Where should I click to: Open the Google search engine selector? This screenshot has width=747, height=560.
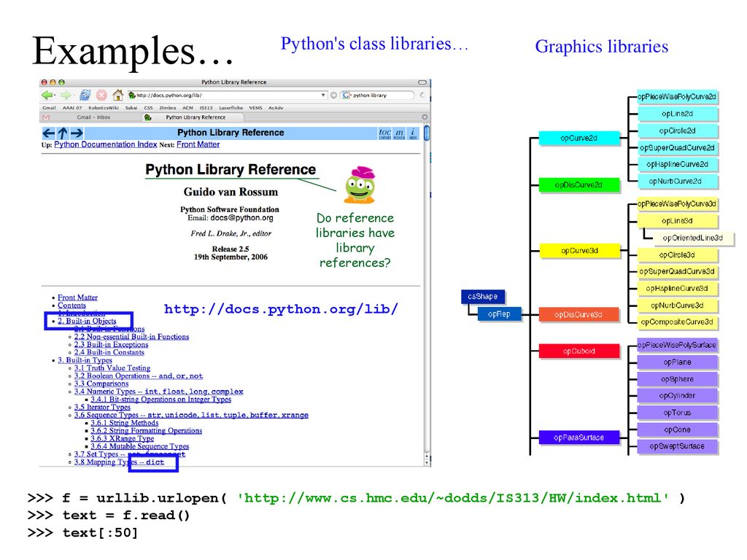tap(346, 96)
